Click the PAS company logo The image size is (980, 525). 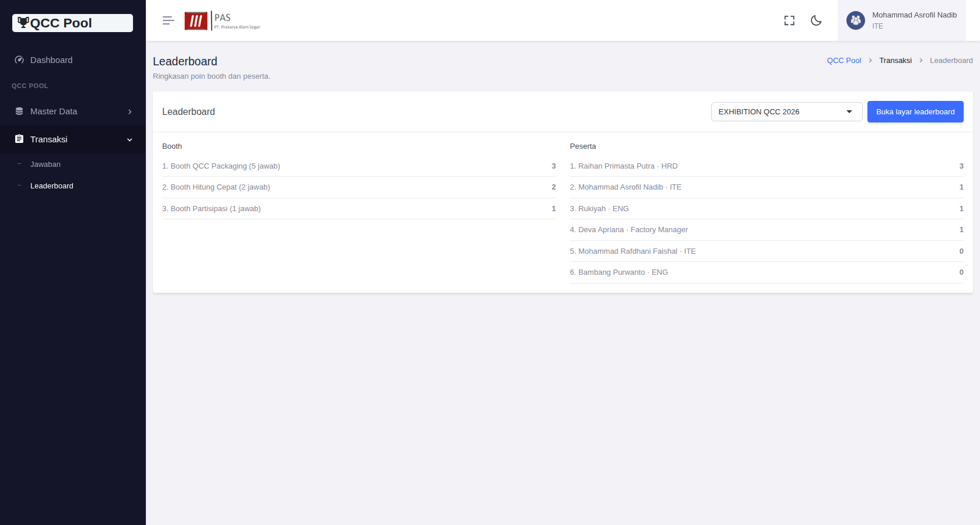tap(222, 21)
